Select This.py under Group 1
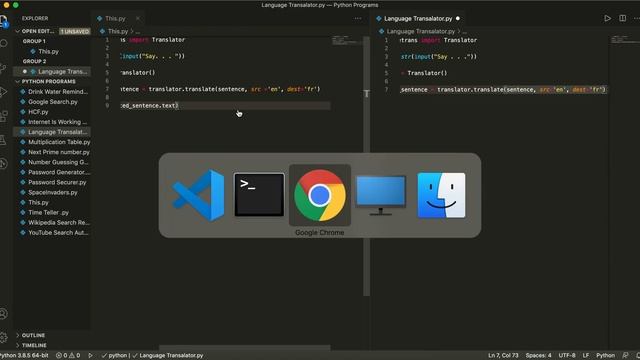Image resolution: width=640 pixels, height=360 pixels. [x=48, y=51]
